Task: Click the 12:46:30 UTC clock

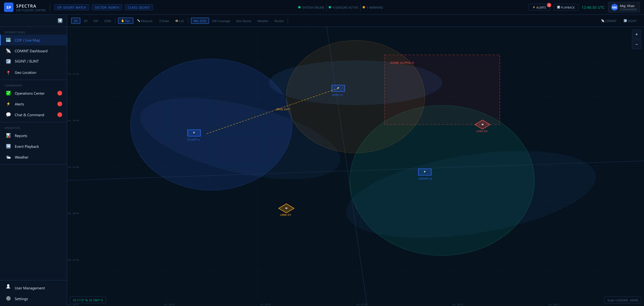Action: pyautogui.click(x=593, y=7)
